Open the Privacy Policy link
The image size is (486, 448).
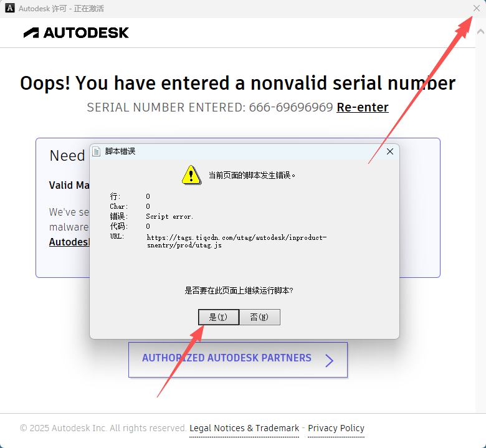pyautogui.click(x=336, y=428)
